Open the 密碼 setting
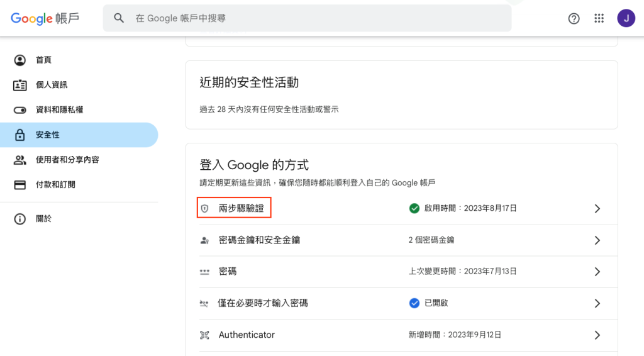Screen dimensions: 644x356 click(408, 272)
